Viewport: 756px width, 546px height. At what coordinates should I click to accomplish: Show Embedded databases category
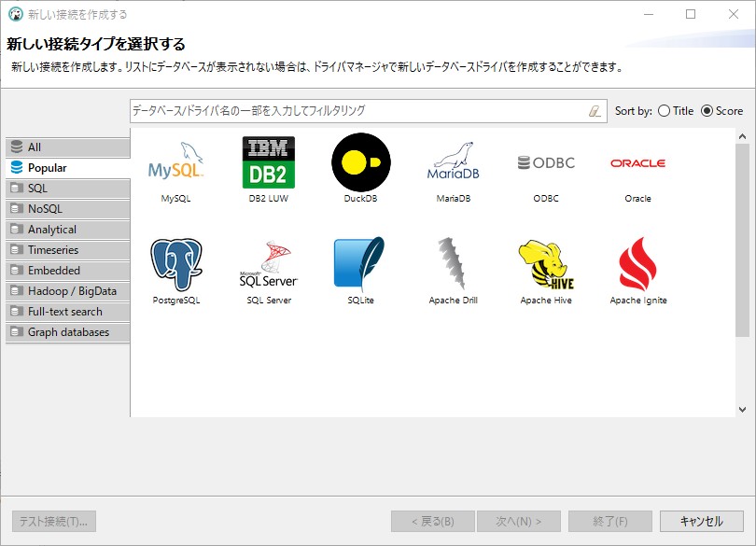point(68,271)
